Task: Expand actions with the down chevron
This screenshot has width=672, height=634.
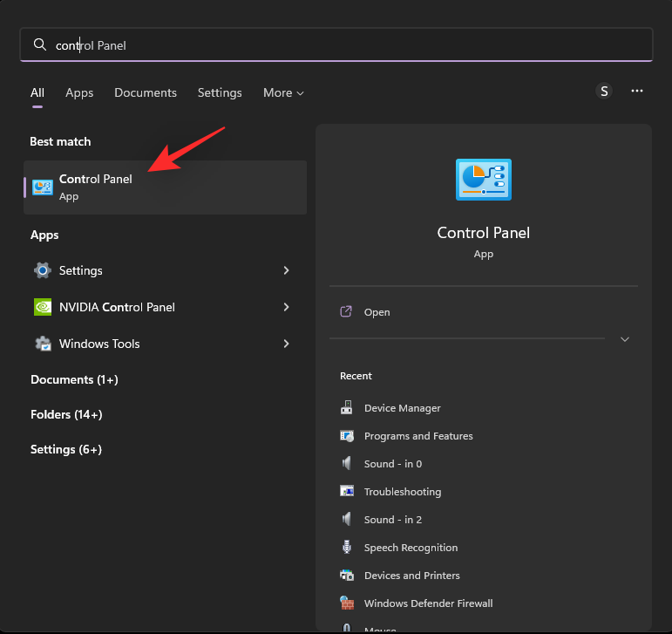Action: coord(624,339)
